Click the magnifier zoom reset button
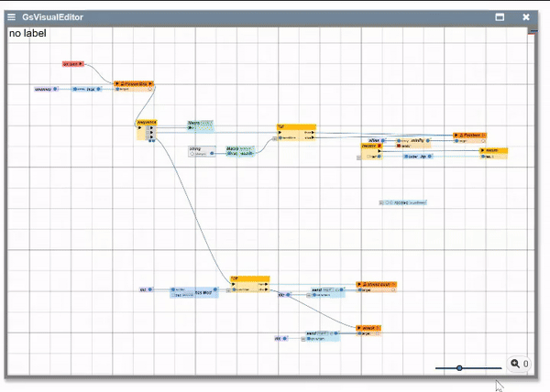550x392 pixels. (x=518, y=364)
